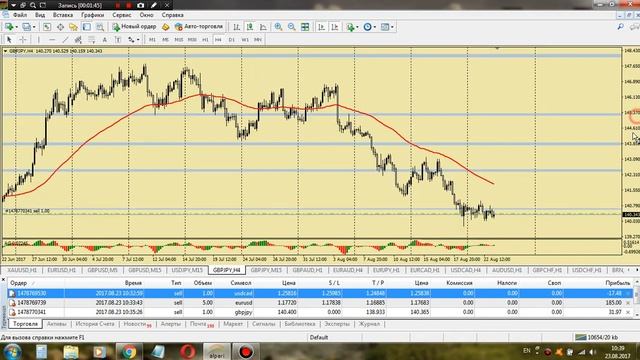This screenshot has height=360, width=640.
Task: Expand the templates dropdown arrow
Action: (x=392, y=27)
